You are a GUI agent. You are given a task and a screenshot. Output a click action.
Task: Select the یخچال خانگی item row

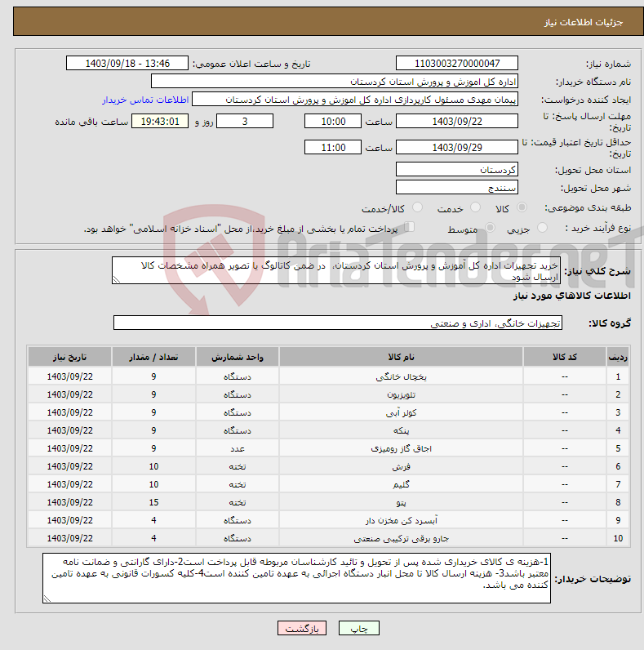[x=328, y=376]
